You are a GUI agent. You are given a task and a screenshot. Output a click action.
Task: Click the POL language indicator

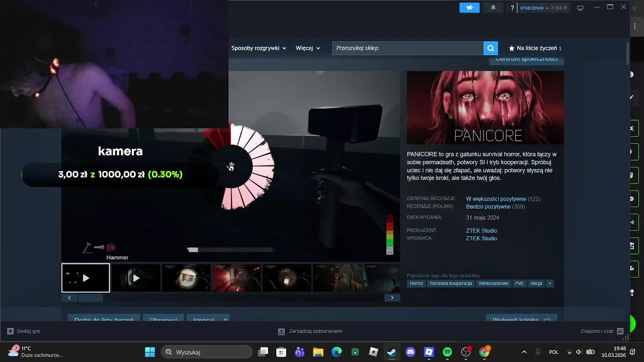[x=553, y=352]
